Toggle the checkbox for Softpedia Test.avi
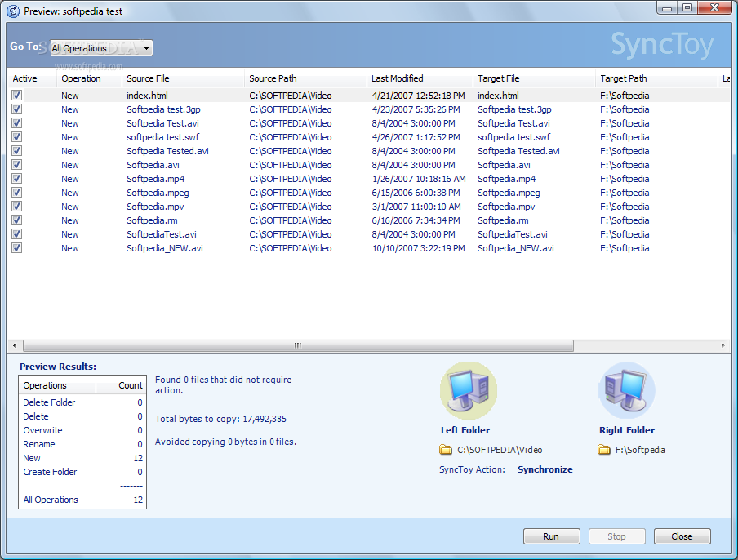738x560 pixels. [x=17, y=123]
